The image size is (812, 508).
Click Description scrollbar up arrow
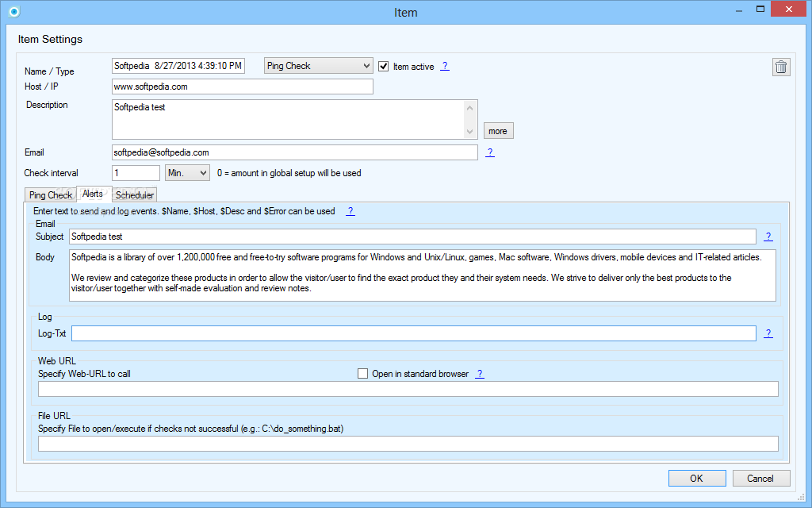[469, 108]
